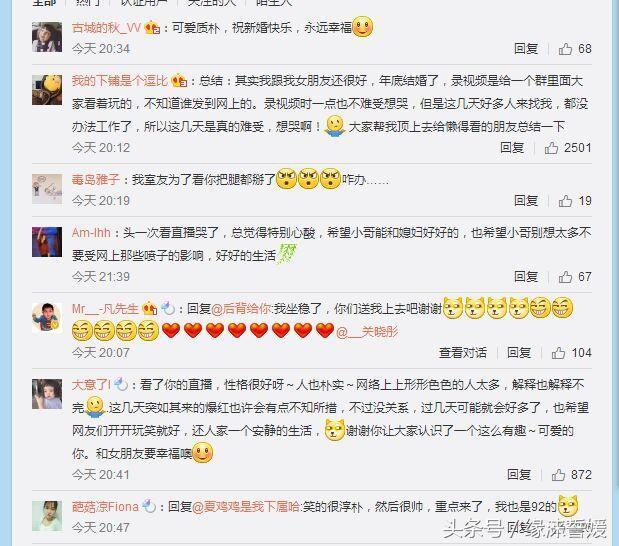Screen dimensions: 619x546
Task: Open mentioned user @后背给你
Action: click(241, 308)
